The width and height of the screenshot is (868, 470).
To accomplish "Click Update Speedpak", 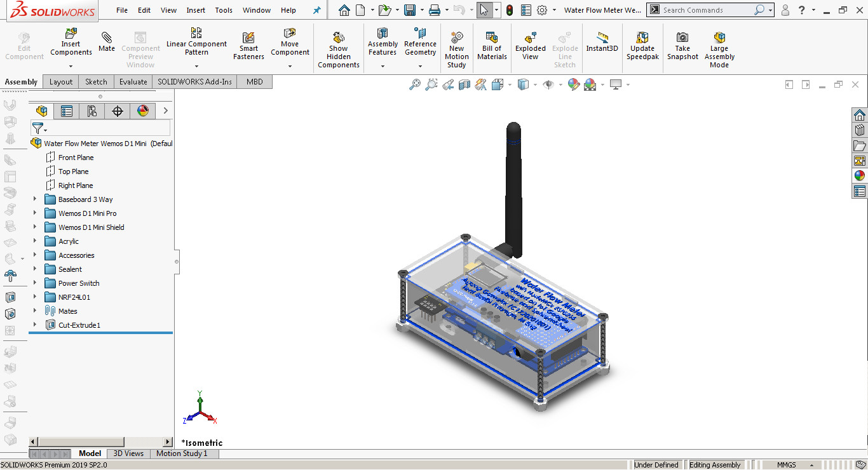I will tap(642, 46).
